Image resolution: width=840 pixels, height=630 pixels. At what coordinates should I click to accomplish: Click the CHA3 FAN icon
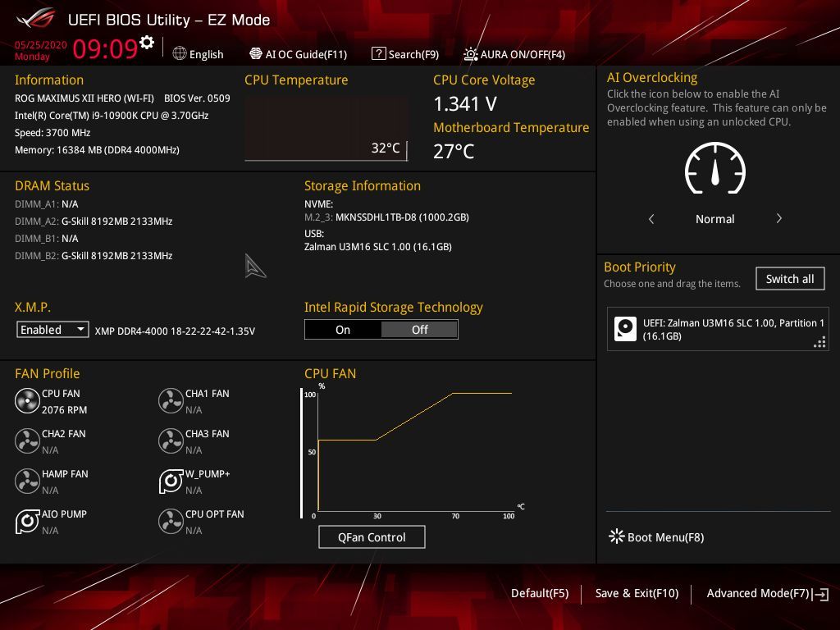pyautogui.click(x=171, y=441)
